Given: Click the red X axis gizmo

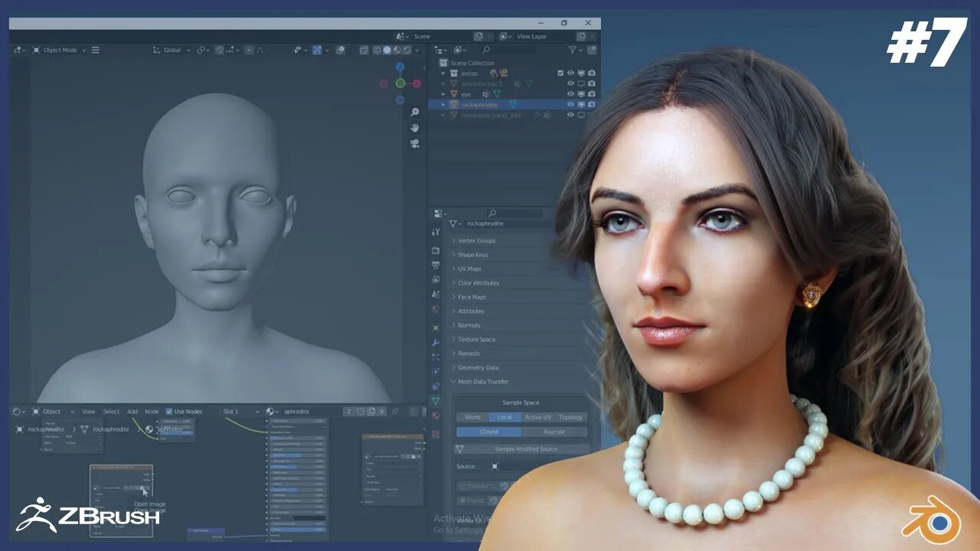Looking at the screenshot, I should [x=416, y=83].
